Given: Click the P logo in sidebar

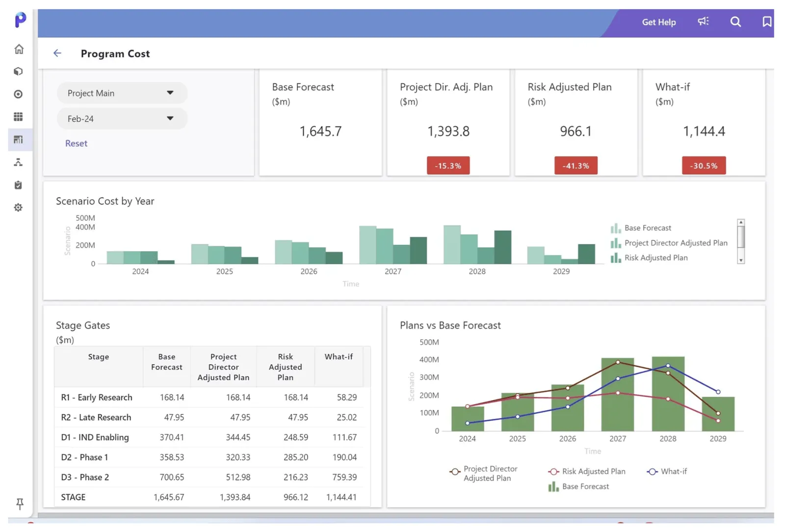Looking at the screenshot, I should point(20,20).
